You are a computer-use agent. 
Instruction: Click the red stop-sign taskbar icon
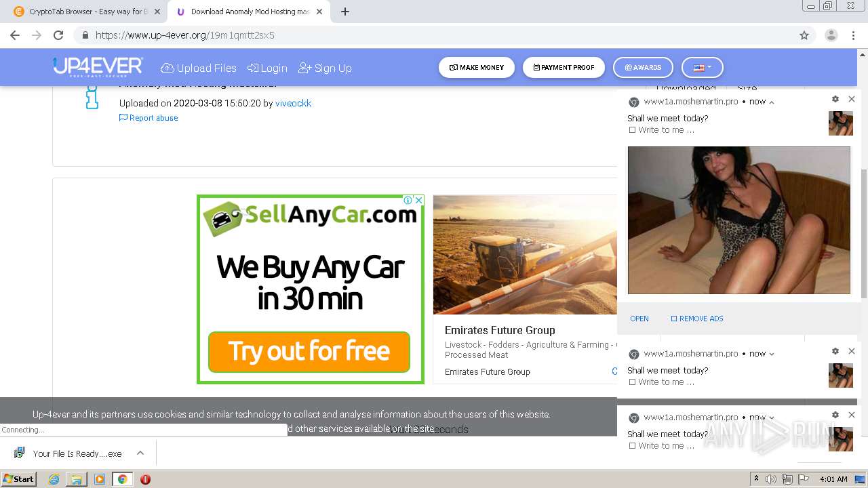tap(145, 479)
